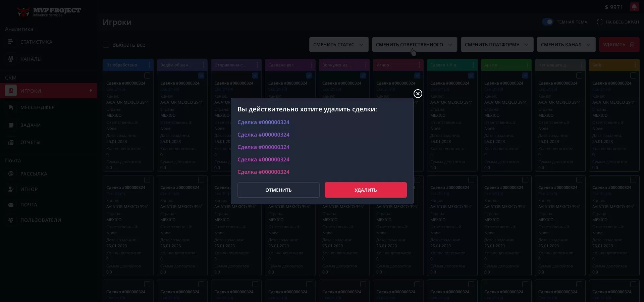Click the Мессенджер chat icon
Image resolution: width=644 pixels, height=302 pixels.
11,107
